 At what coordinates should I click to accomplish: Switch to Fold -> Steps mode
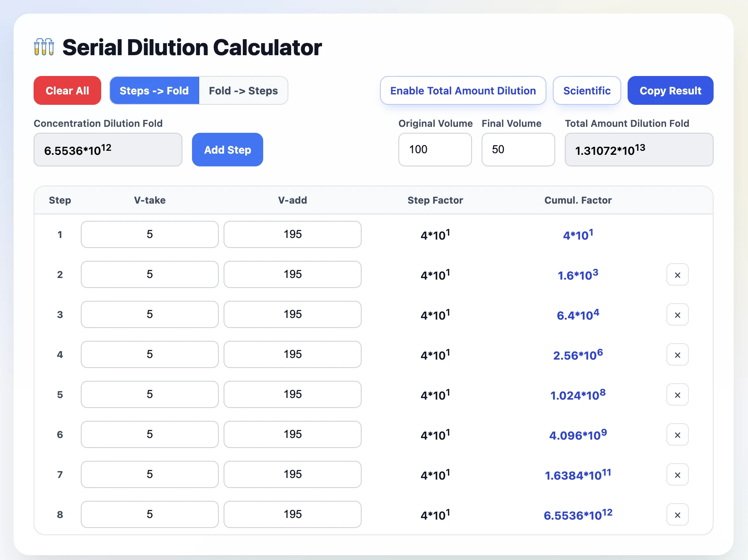tap(243, 90)
